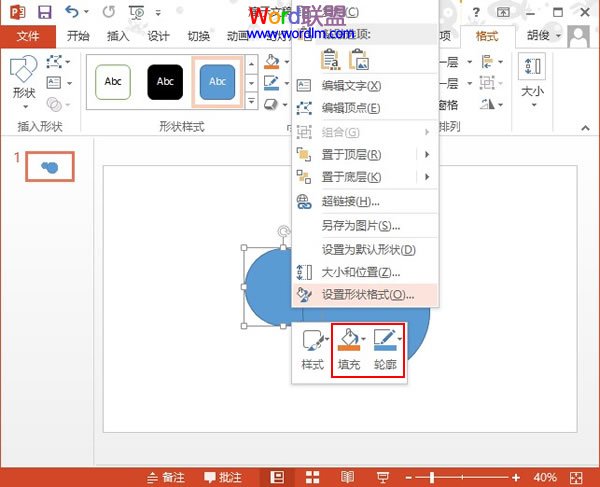This screenshot has width=600, height=487.
Task: Switch to Reading view
Action: tap(347, 477)
